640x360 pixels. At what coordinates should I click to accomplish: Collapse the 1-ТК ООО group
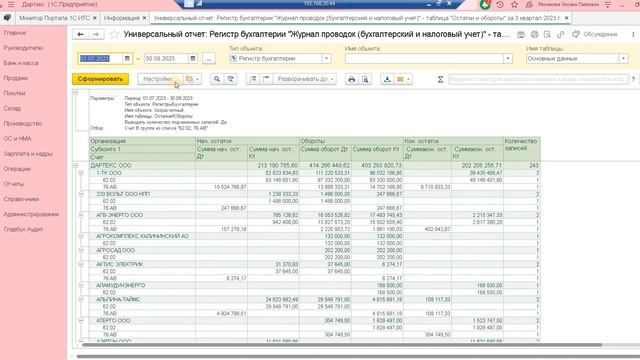tap(81, 173)
